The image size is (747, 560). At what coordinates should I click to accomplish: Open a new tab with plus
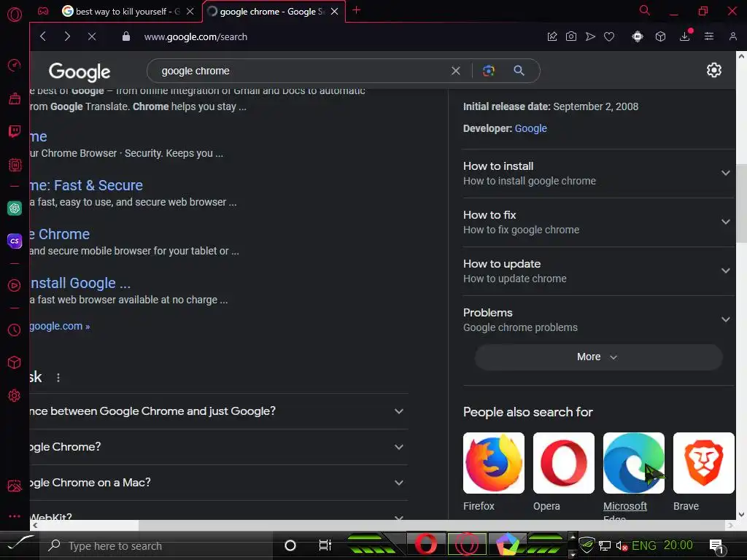356,10
